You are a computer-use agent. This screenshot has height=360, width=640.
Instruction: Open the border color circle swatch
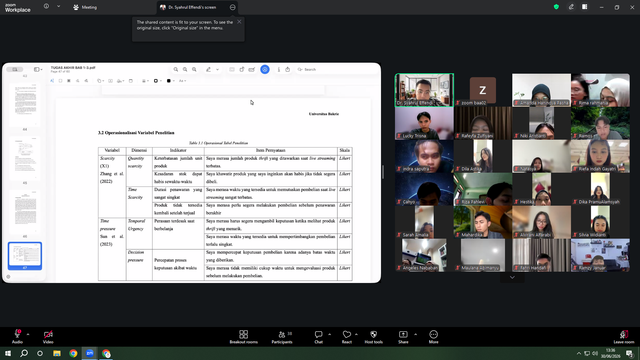tap(156, 81)
